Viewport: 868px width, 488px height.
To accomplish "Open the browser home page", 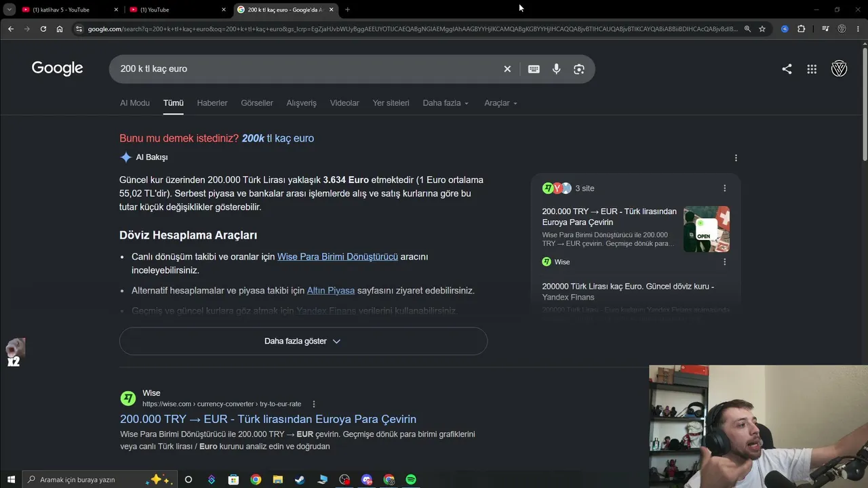I will click(x=60, y=29).
